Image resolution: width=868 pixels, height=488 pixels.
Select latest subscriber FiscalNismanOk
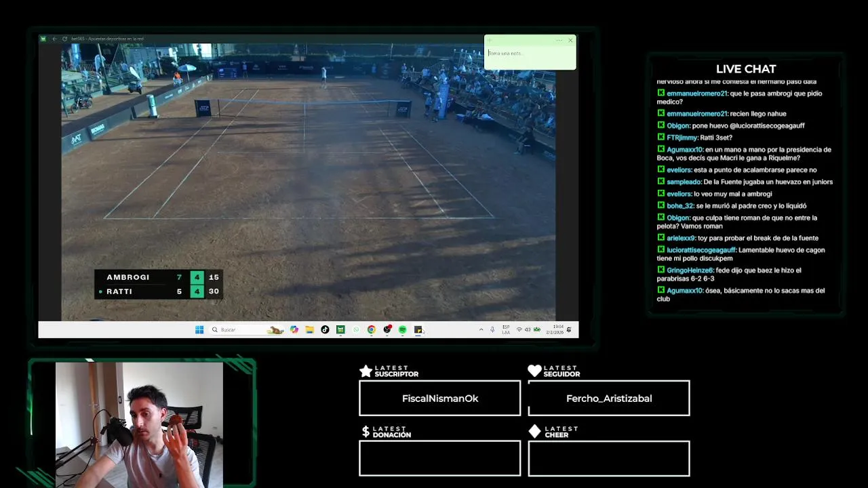(x=439, y=399)
